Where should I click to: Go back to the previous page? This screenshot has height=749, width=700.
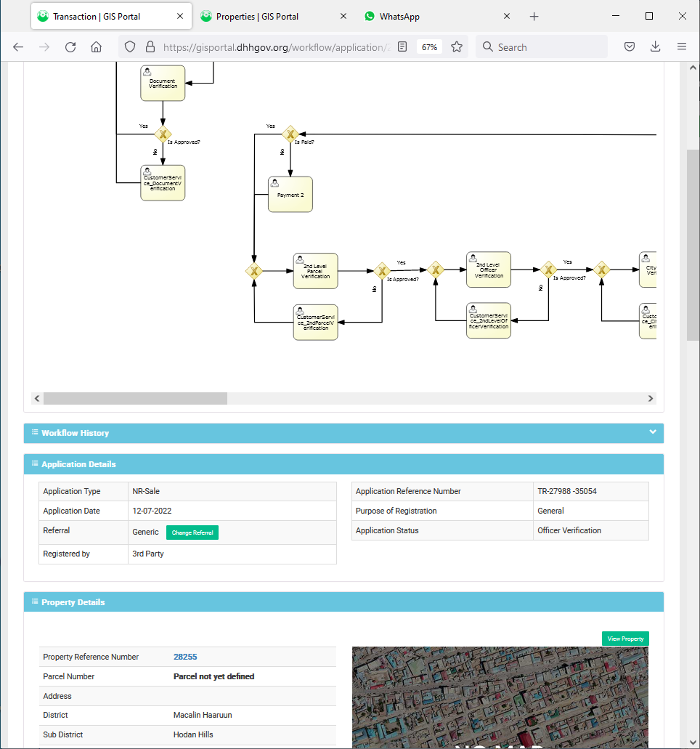point(18,46)
